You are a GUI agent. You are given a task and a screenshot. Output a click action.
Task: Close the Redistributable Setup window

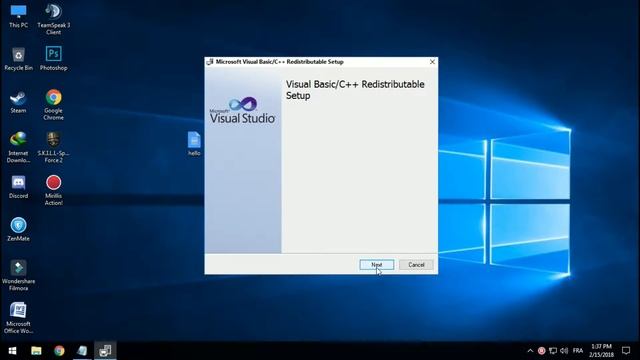point(432,62)
